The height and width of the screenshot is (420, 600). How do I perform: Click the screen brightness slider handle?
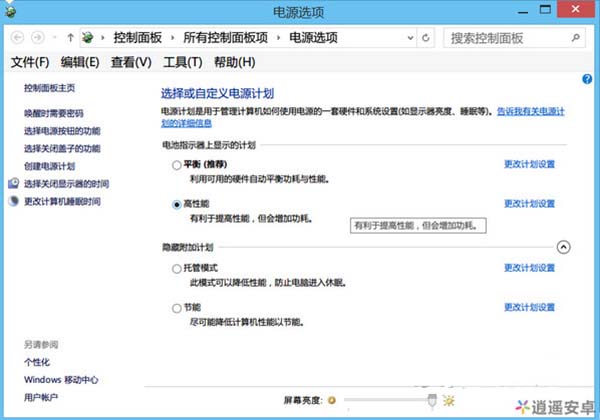tap(432, 400)
